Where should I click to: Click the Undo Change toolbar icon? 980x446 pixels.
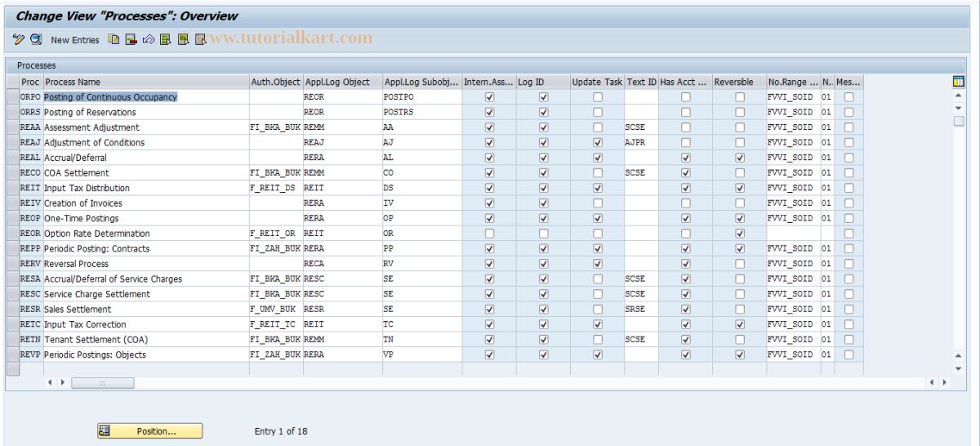point(148,39)
